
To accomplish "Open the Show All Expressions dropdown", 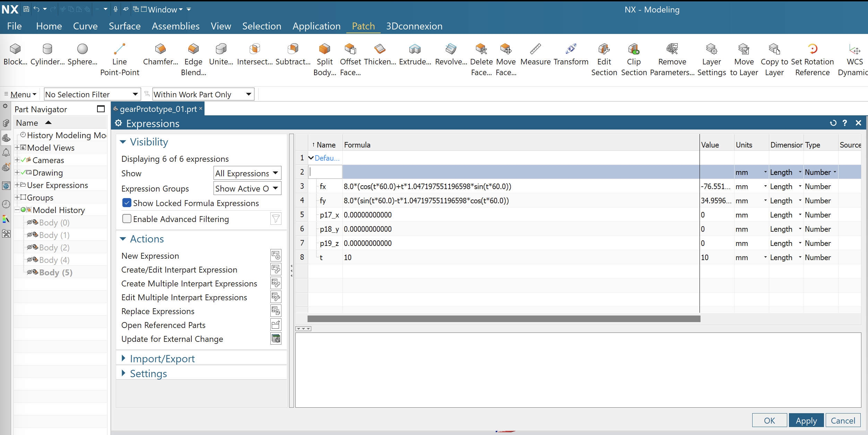I will [247, 173].
